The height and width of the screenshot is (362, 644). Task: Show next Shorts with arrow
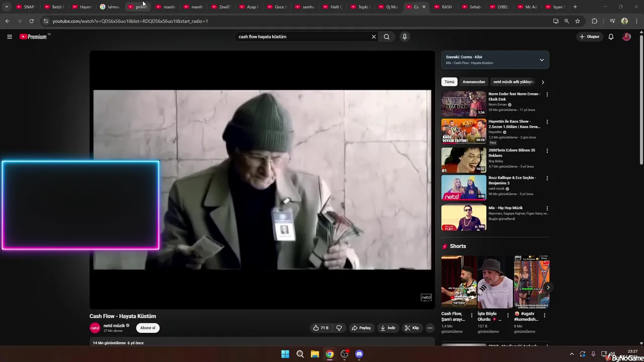coord(548,288)
